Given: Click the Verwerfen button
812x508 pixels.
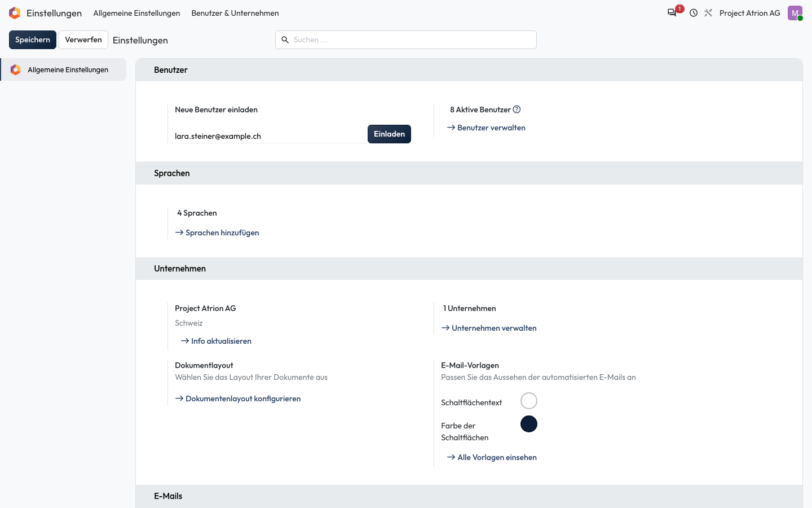Looking at the screenshot, I should [x=83, y=40].
